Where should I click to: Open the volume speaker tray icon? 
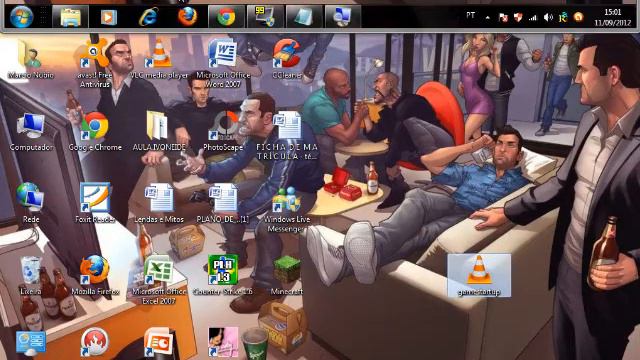coord(548,17)
